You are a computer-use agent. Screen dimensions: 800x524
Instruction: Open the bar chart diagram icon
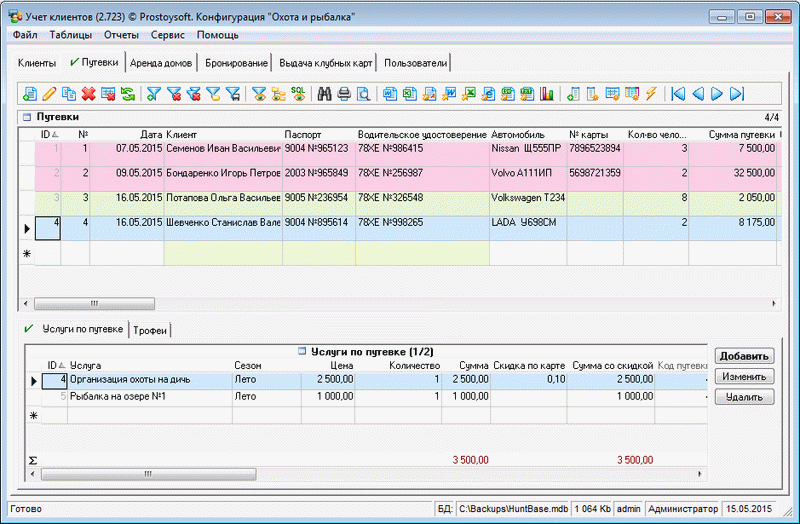(547, 94)
